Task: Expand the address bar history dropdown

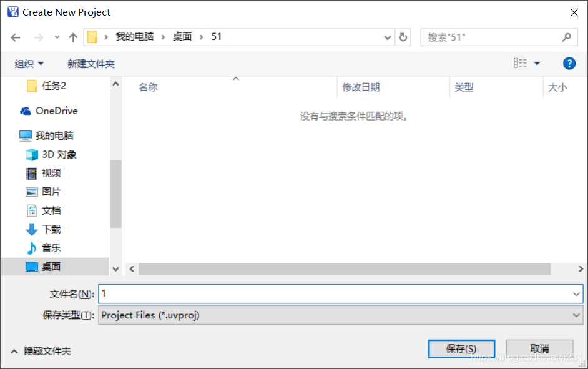Action: [388, 37]
